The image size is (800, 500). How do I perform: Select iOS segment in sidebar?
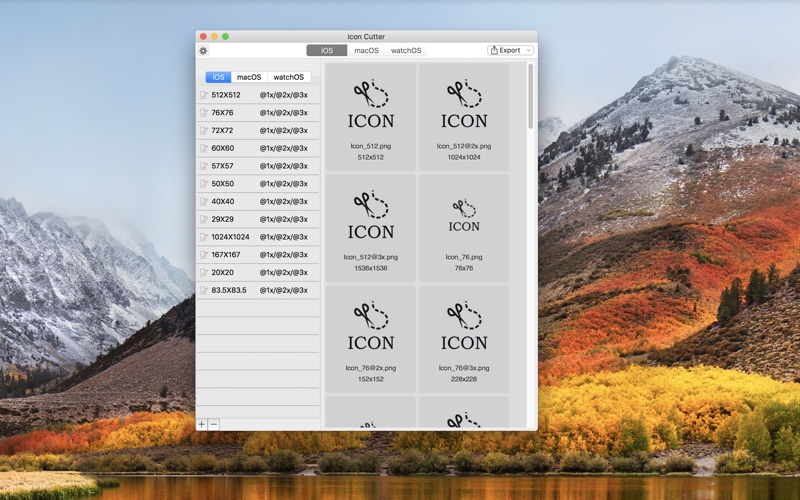[218, 77]
